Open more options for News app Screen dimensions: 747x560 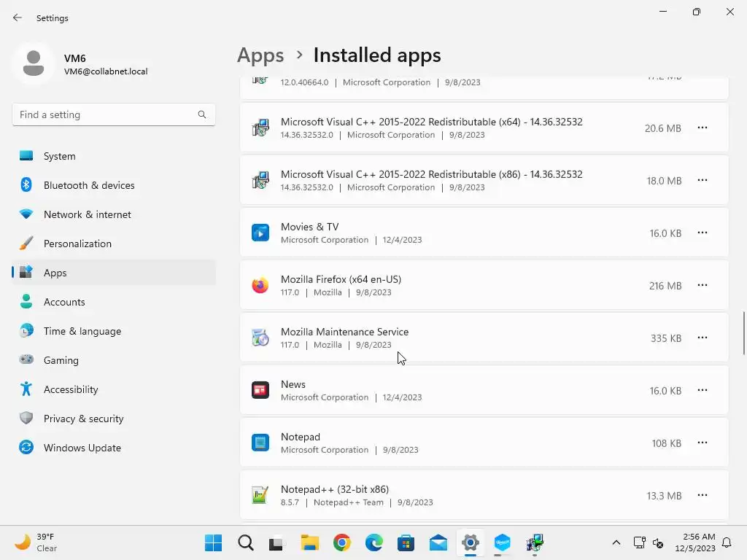coord(703,390)
